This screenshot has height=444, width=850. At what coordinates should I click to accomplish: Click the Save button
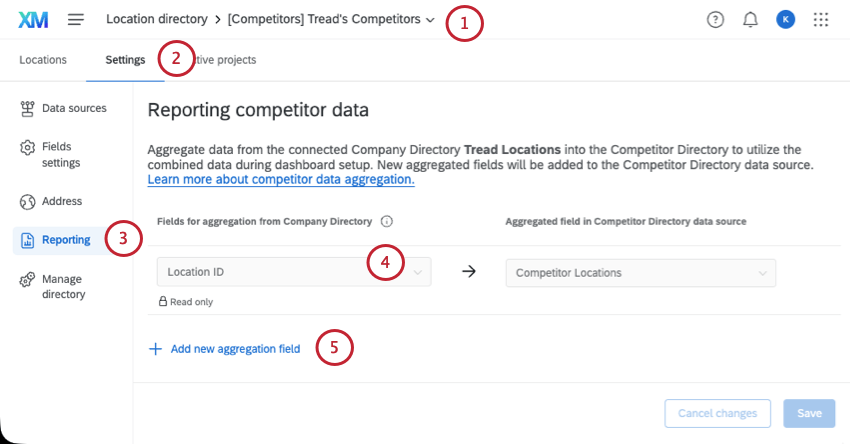point(809,413)
